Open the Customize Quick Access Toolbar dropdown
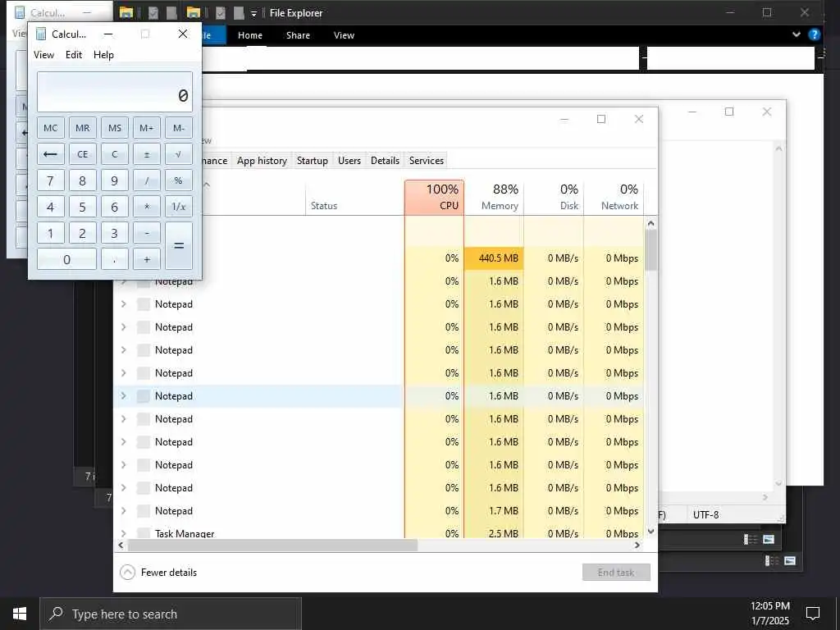This screenshot has width=840, height=630. (x=254, y=13)
